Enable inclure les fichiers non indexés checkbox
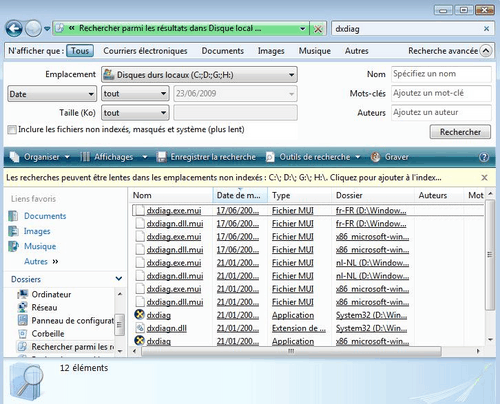This screenshot has height=404, width=500. (x=12, y=130)
